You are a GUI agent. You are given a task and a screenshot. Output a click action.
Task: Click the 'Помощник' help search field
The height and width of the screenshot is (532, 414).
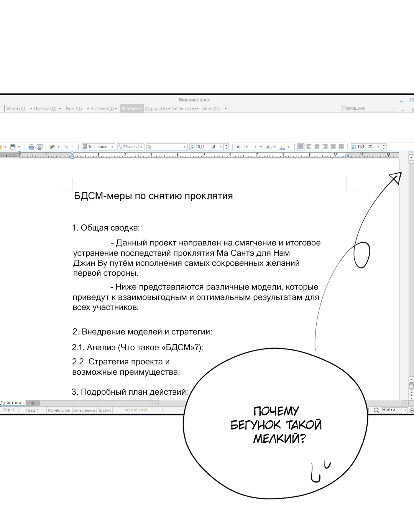tap(368, 109)
